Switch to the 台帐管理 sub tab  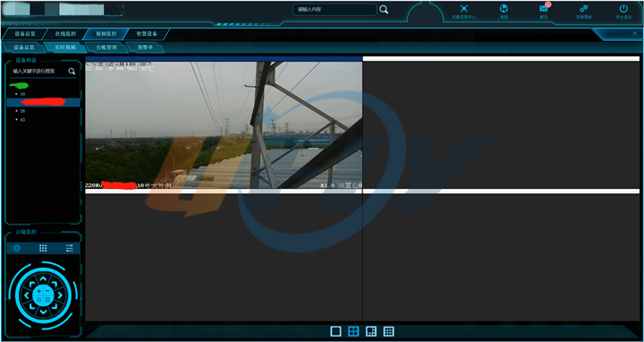click(106, 47)
